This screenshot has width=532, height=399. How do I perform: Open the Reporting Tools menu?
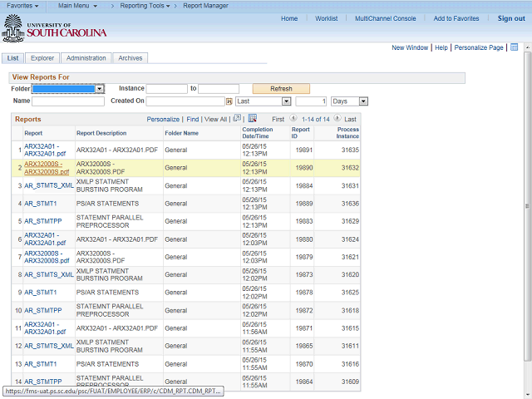144,6
